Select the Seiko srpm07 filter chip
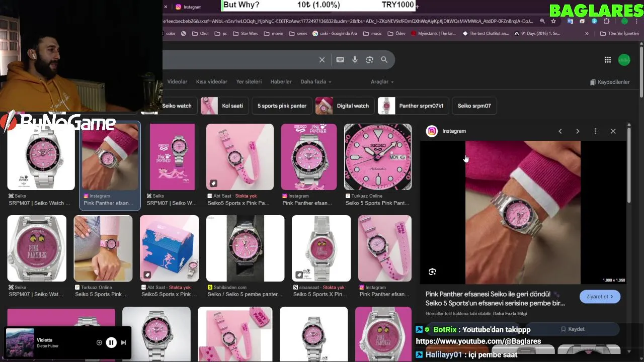This screenshot has width=644, height=362. 474,106
